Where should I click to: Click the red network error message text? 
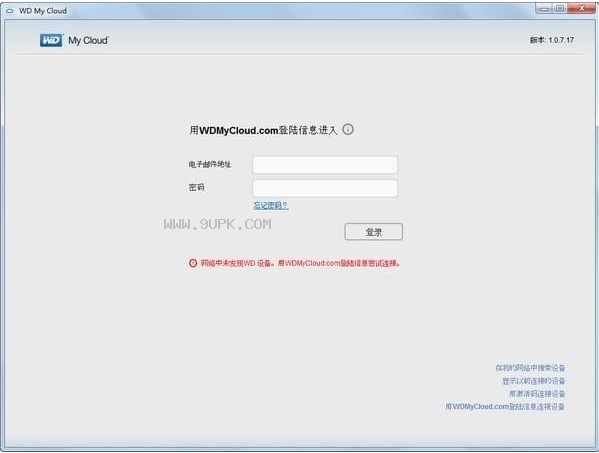click(300, 263)
